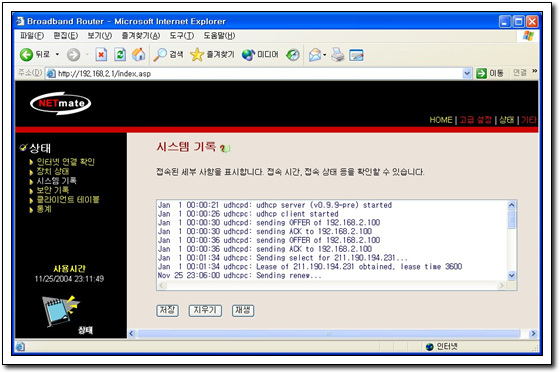
Task: Select 시스템 기록 in sidebar
Action: pos(56,181)
